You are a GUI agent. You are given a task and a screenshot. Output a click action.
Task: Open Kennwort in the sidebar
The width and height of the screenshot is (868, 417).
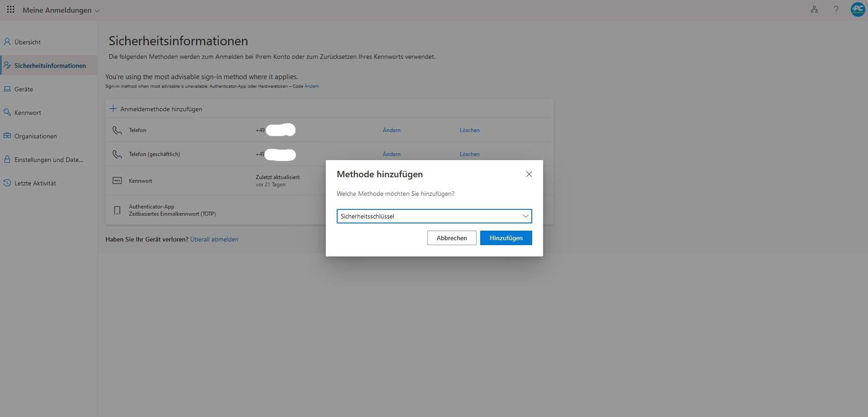(x=28, y=113)
